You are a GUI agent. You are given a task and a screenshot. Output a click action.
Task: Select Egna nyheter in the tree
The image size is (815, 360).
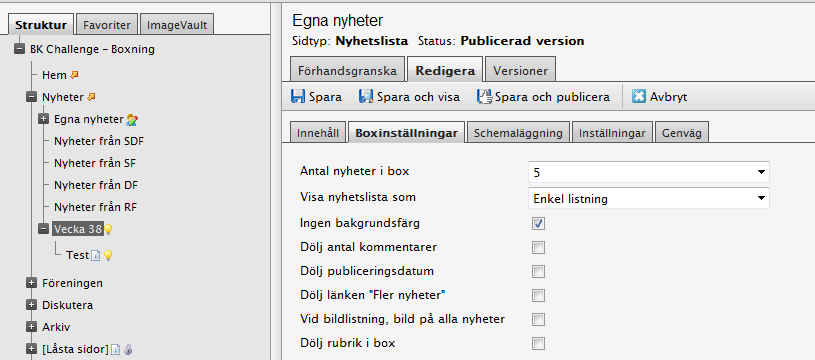(x=88, y=119)
